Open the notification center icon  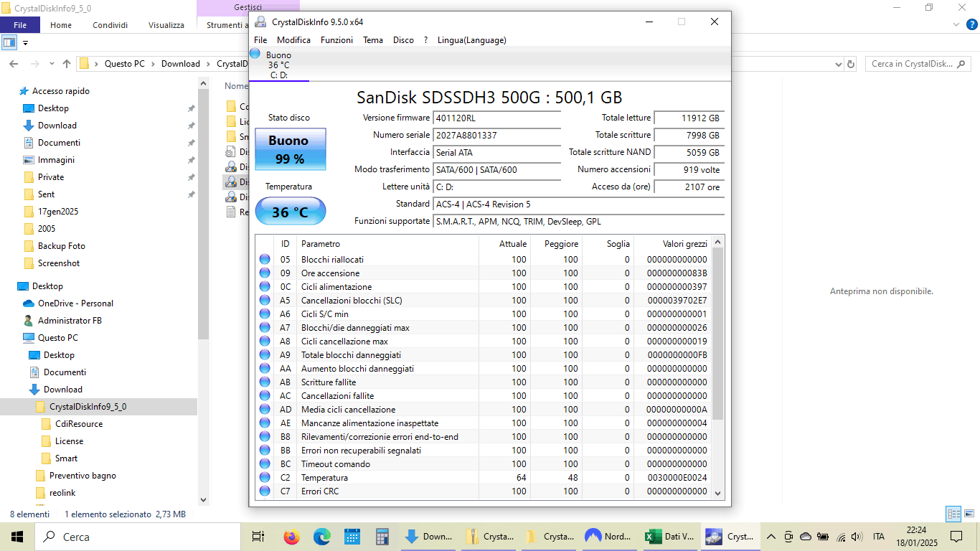click(x=956, y=537)
